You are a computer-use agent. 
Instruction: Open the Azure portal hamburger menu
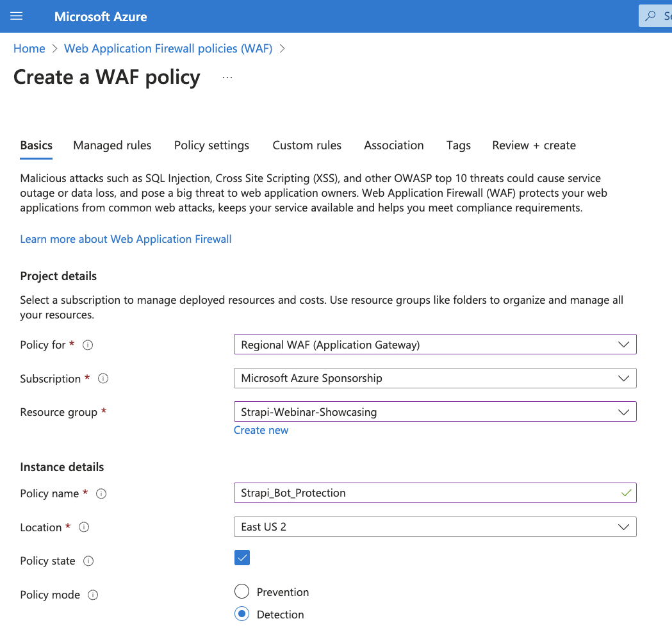tap(17, 16)
